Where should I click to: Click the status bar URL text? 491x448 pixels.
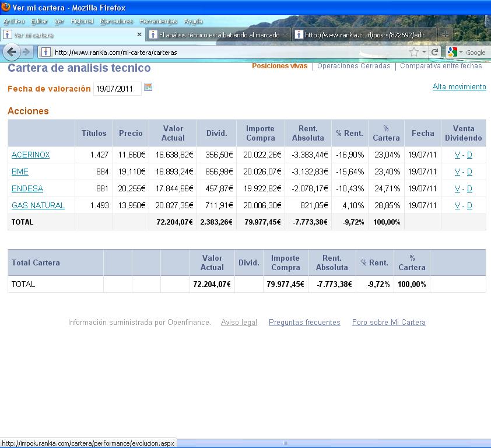point(88,443)
